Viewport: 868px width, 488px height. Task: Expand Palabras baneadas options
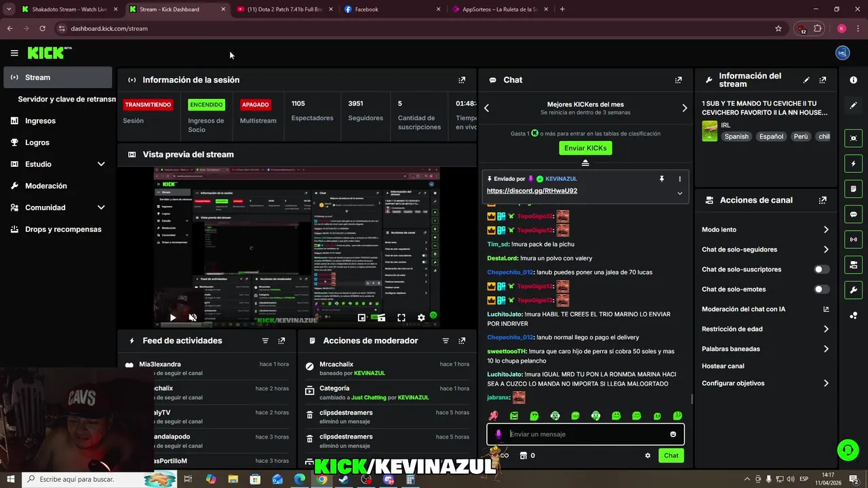(826, 349)
